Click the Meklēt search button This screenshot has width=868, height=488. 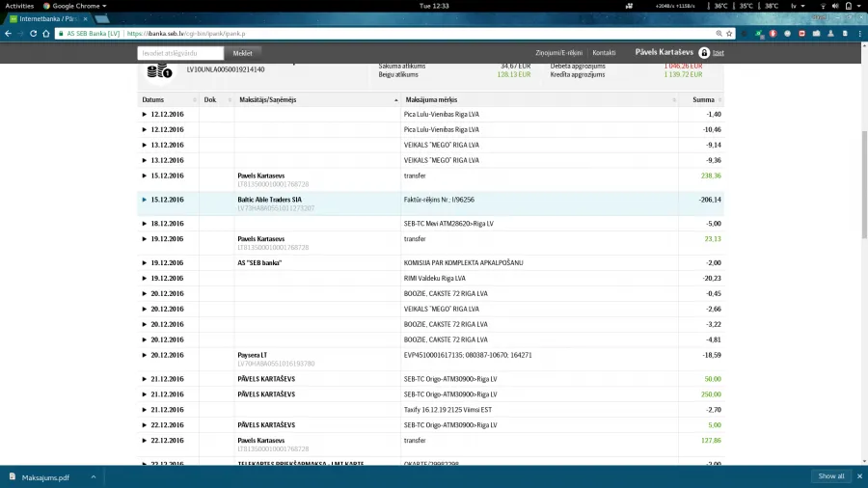(242, 53)
